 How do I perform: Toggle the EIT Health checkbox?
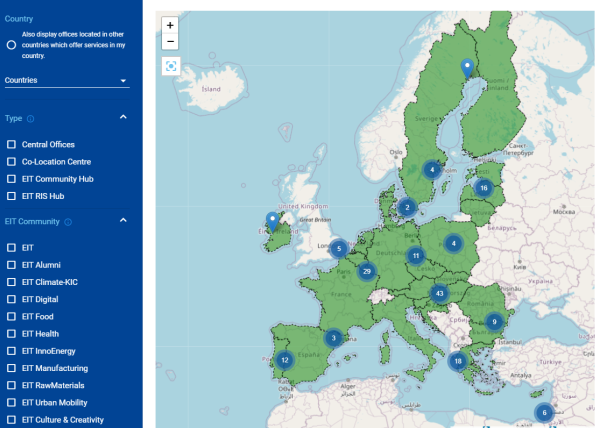click(12, 334)
